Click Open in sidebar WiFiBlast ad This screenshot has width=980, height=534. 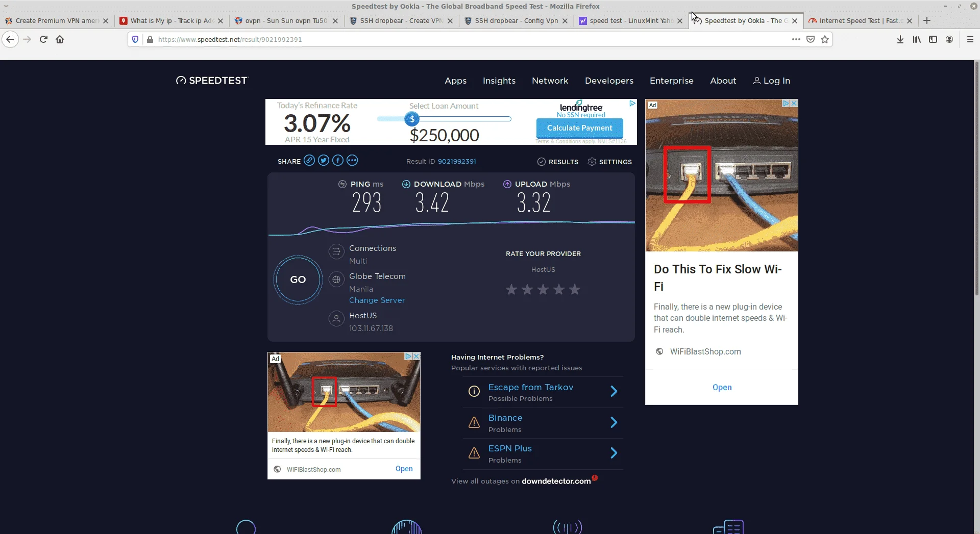722,387
